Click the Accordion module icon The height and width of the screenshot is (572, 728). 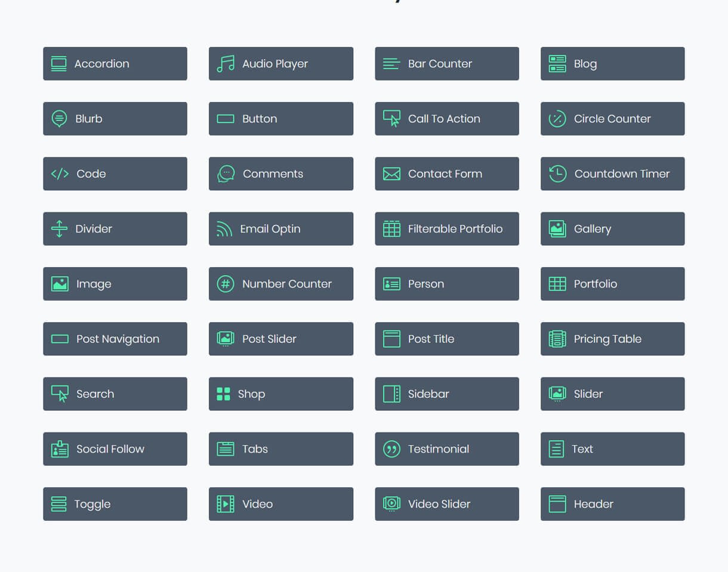pyautogui.click(x=58, y=64)
